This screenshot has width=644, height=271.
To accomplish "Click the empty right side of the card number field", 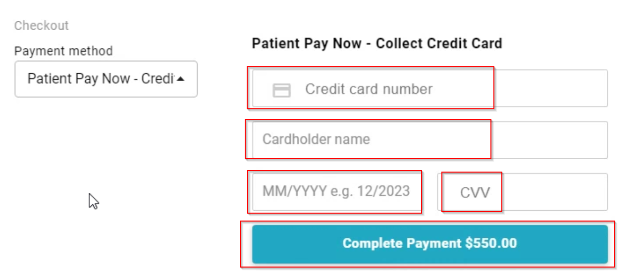I will 550,89.
